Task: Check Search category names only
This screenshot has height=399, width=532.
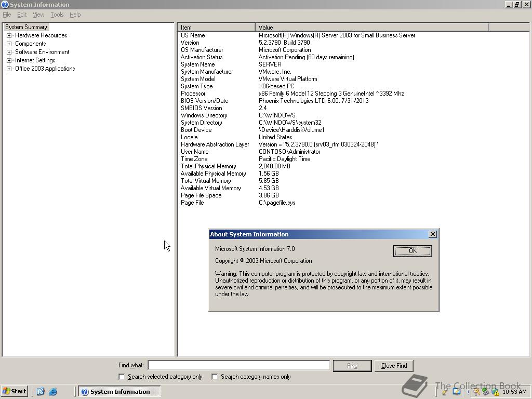Action: 215,377
